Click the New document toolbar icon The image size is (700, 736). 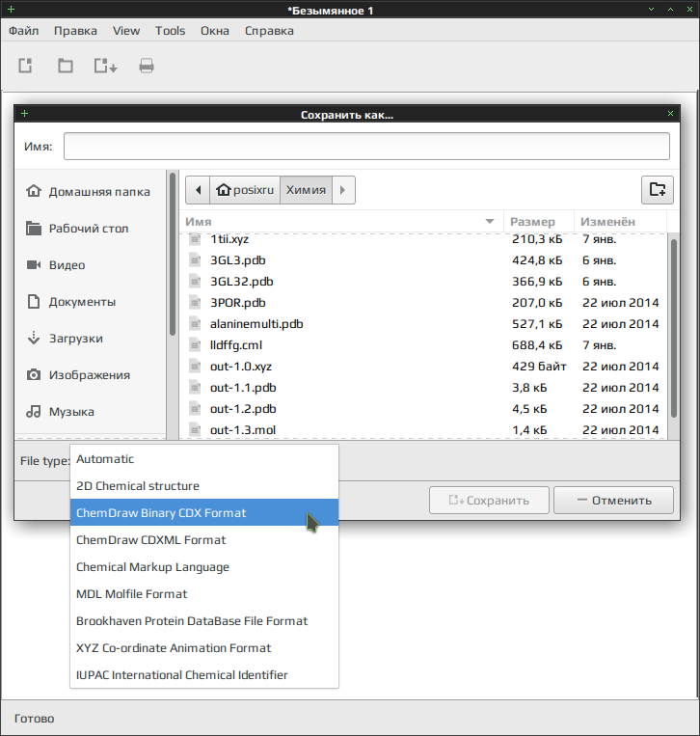click(x=25, y=66)
